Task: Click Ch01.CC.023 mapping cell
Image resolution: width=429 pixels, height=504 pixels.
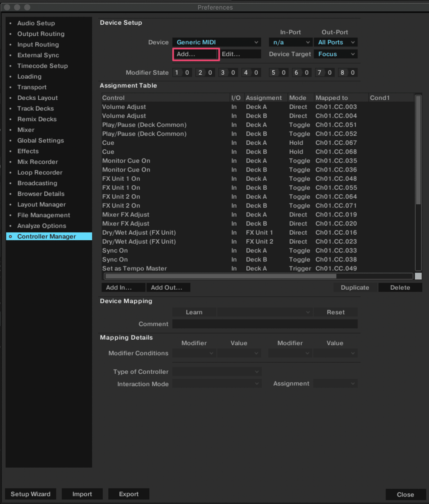Action: coord(336,241)
